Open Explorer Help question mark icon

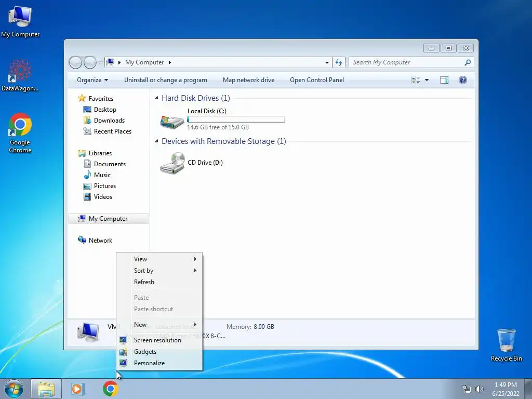tap(462, 80)
